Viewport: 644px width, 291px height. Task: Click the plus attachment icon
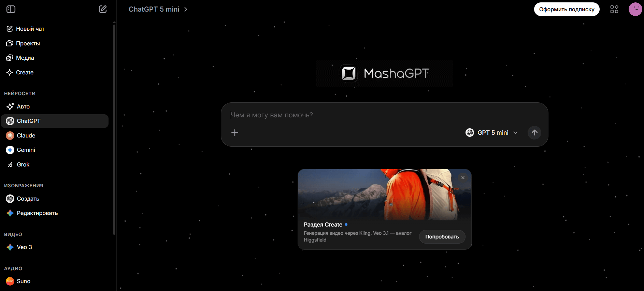tap(235, 133)
